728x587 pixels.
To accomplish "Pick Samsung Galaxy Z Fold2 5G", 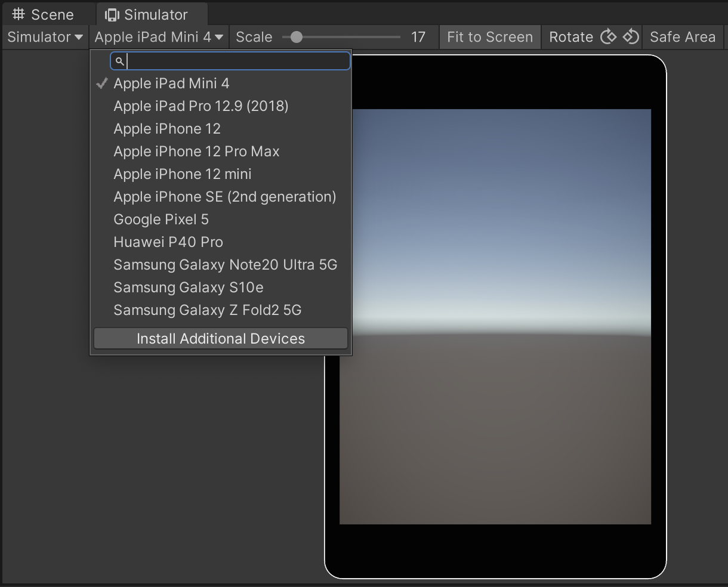I will click(221, 310).
